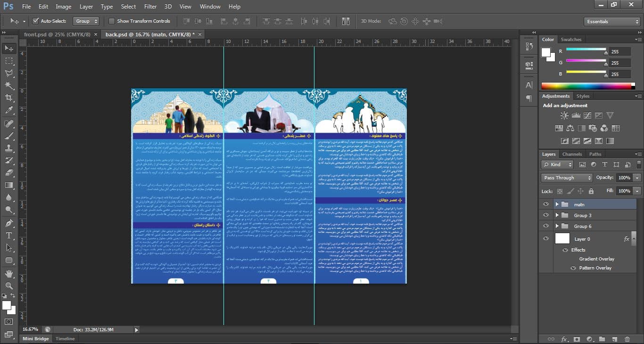Image resolution: width=644 pixels, height=344 pixels.
Task: Expand the Group 3 folder
Action: [x=557, y=215]
